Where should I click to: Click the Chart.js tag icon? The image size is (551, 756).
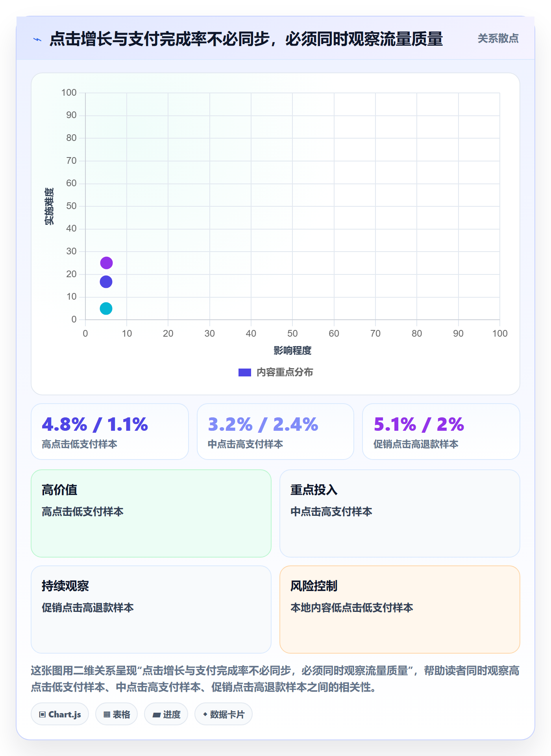click(x=43, y=714)
